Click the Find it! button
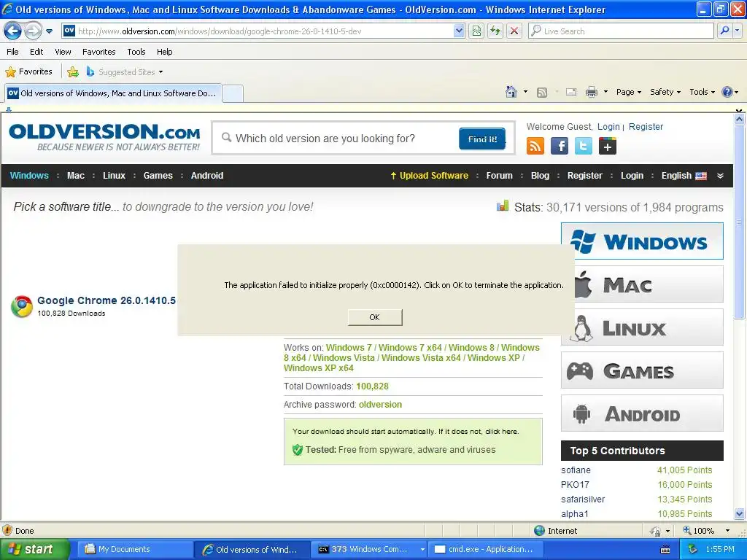Viewport: 747px width, 560px height. pyautogui.click(x=481, y=139)
